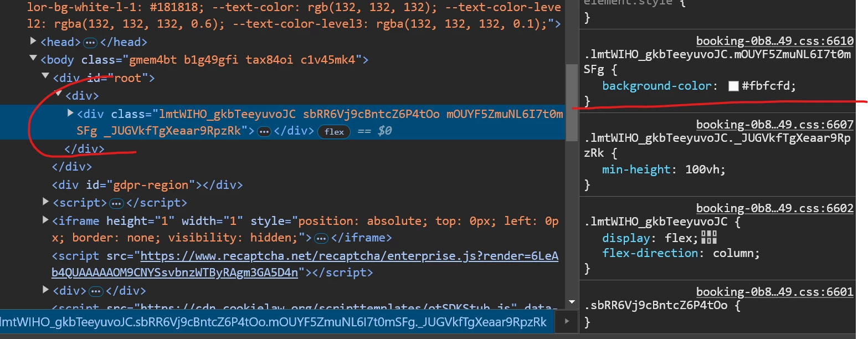Image resolution: width=868 pixels, height=339 pixels.
Task: Expand the selected lmtWIHO_gkbTeeyuvoJC div
Action: (x=70, y=114)
